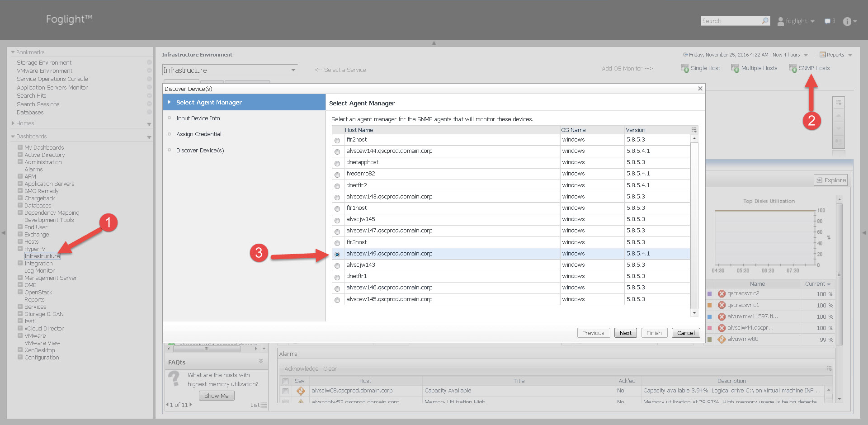Image resolution: width=868 pixels, height=425 pixels.
Task: Select Input Device Info wizard step
Action: coord(198,118)
